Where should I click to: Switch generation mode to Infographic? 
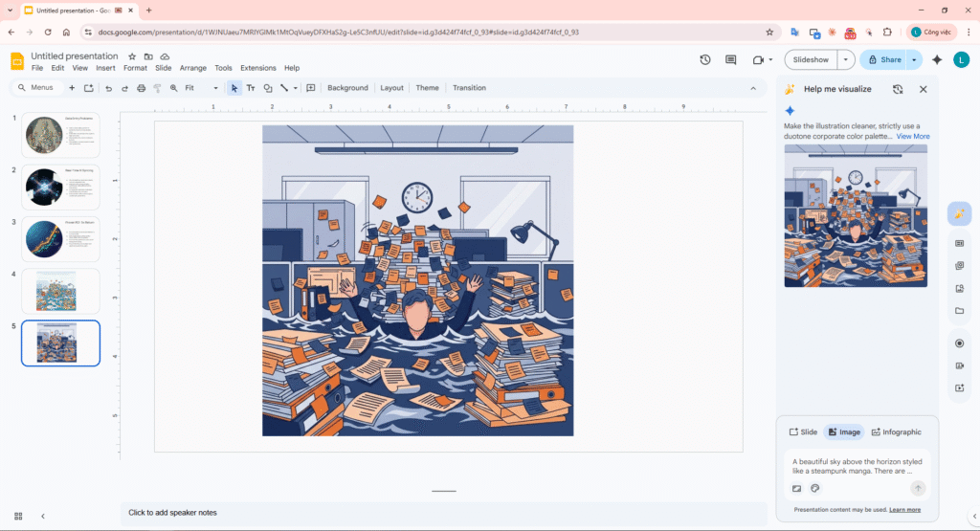click(x=896, y=432)
